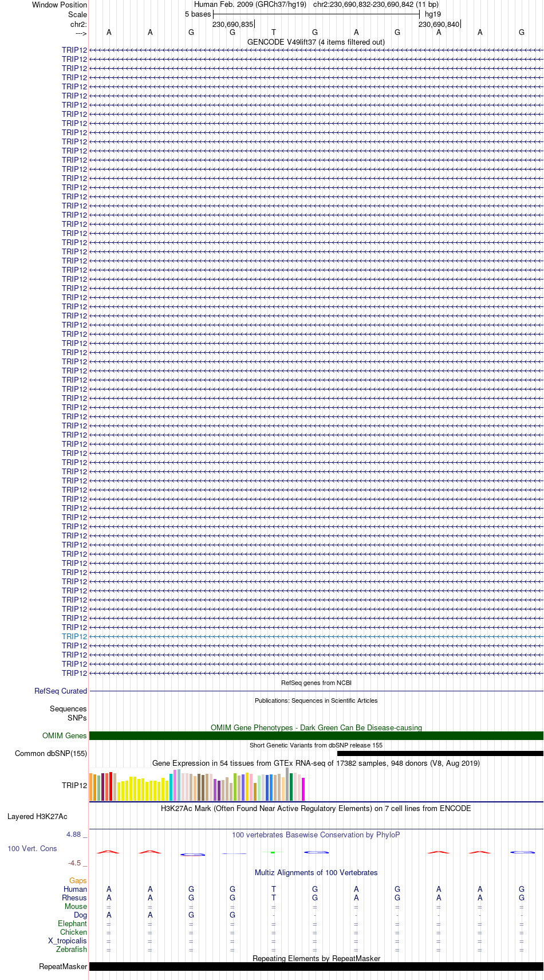Click the black dbSNP variant bar

coord(440,754)
